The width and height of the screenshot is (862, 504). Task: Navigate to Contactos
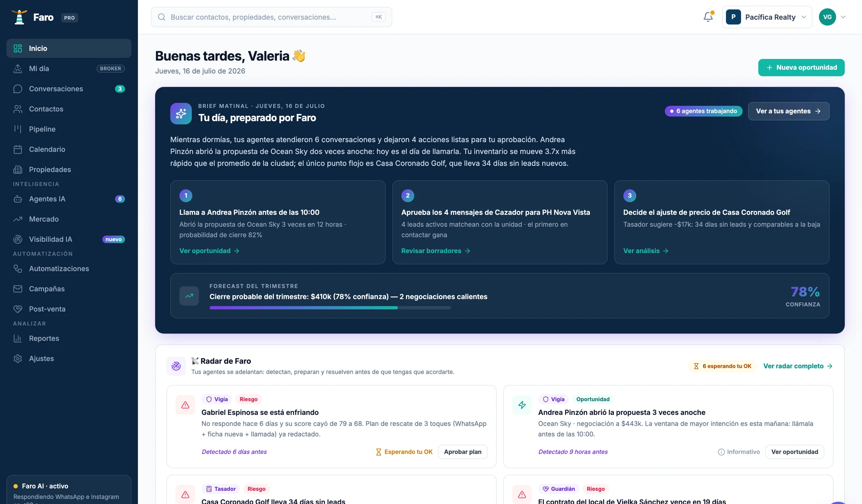[x=69, y=109]
